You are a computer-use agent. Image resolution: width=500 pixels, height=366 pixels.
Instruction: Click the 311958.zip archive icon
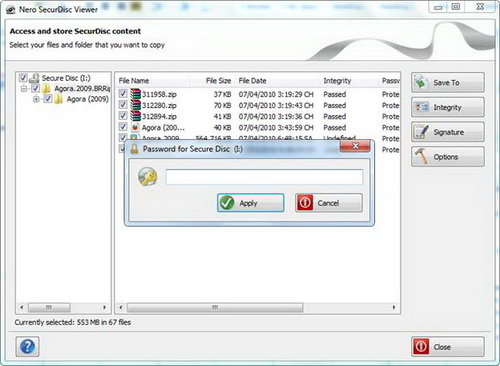click(135, 94)
